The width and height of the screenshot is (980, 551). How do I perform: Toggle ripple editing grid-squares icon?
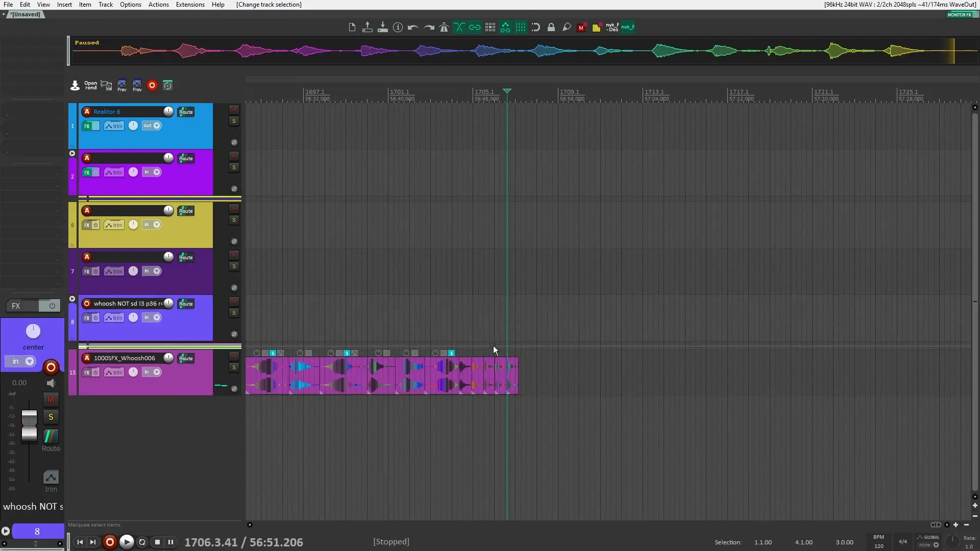tap(490, 28)
